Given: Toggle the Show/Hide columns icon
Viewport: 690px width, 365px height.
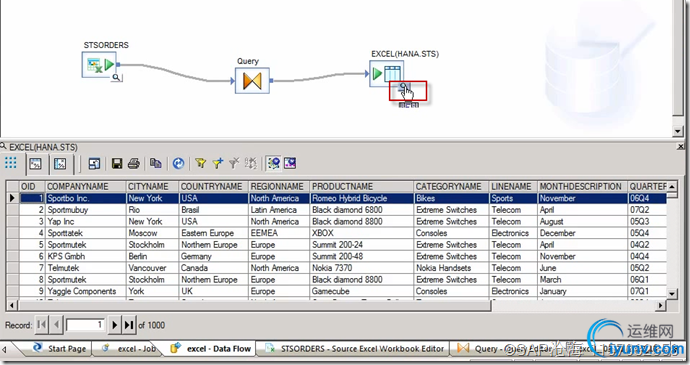Looking at the screenshot, I should (x=290, y=163).
